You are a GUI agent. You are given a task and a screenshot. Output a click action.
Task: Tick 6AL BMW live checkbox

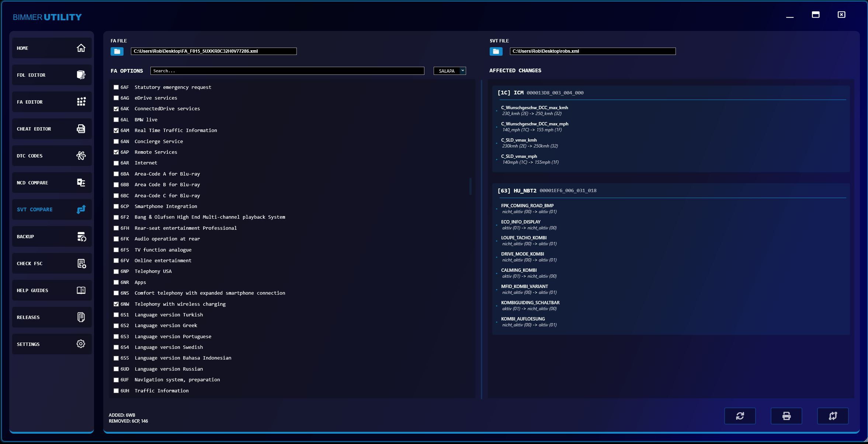click(116, 120)
